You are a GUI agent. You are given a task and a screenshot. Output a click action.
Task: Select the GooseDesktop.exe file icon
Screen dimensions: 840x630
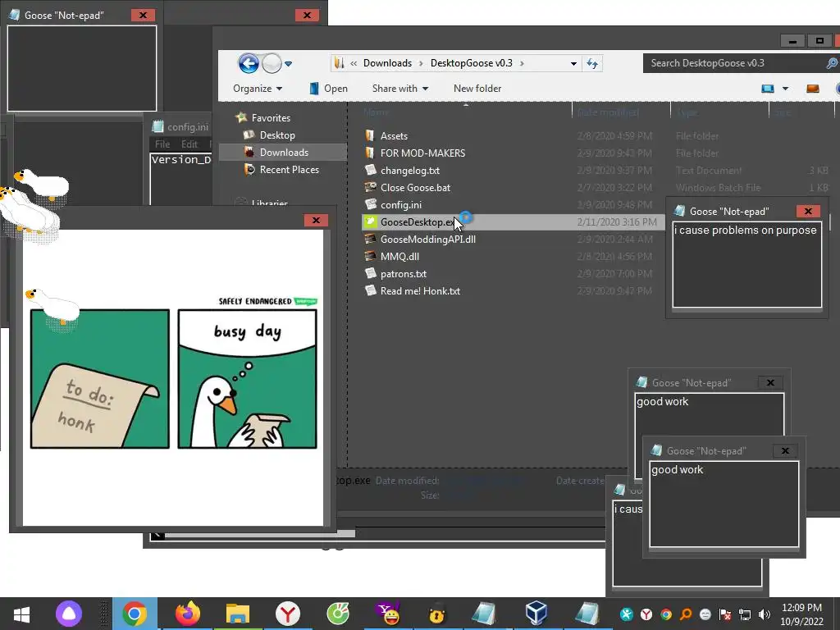(370, 221)
